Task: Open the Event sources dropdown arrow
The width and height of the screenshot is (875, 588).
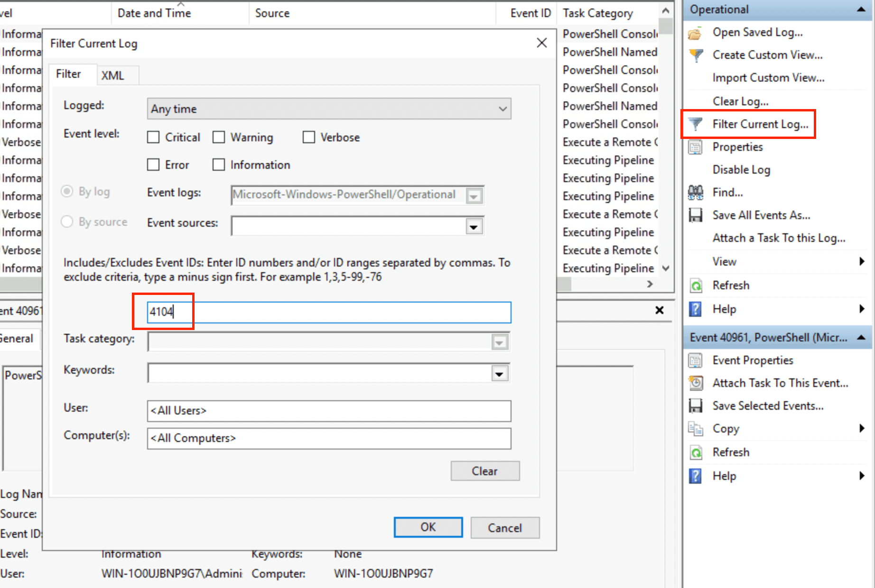Action: click(474, 227)
